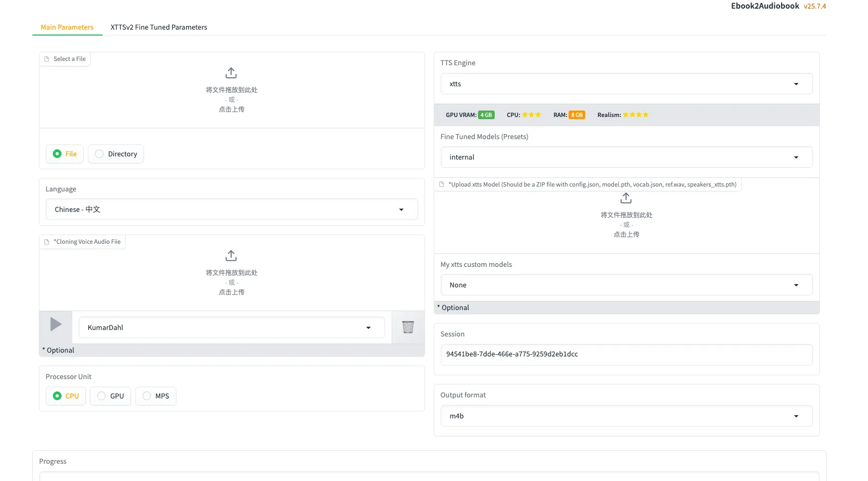Viewport: 868px width, 481px height.
Task: Switch to XTTSv2 Fine Tuned Parameters tab
Action: tap(159, 27)
